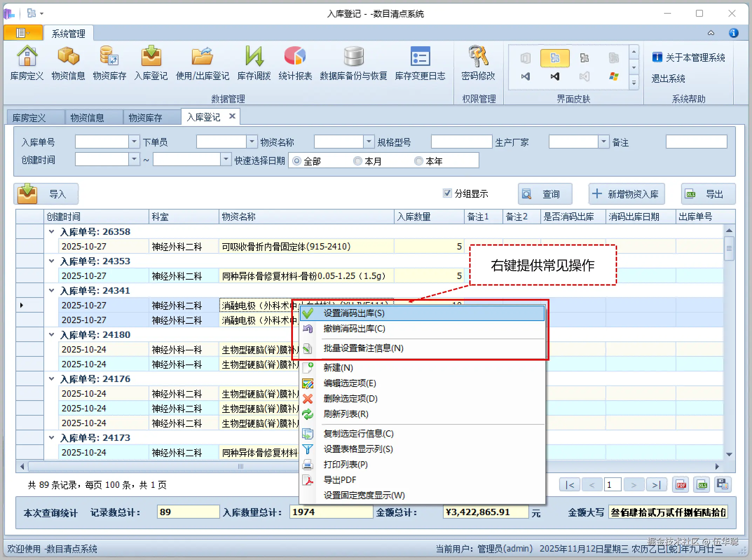Select the 本月 radio button

click(357, 161)
